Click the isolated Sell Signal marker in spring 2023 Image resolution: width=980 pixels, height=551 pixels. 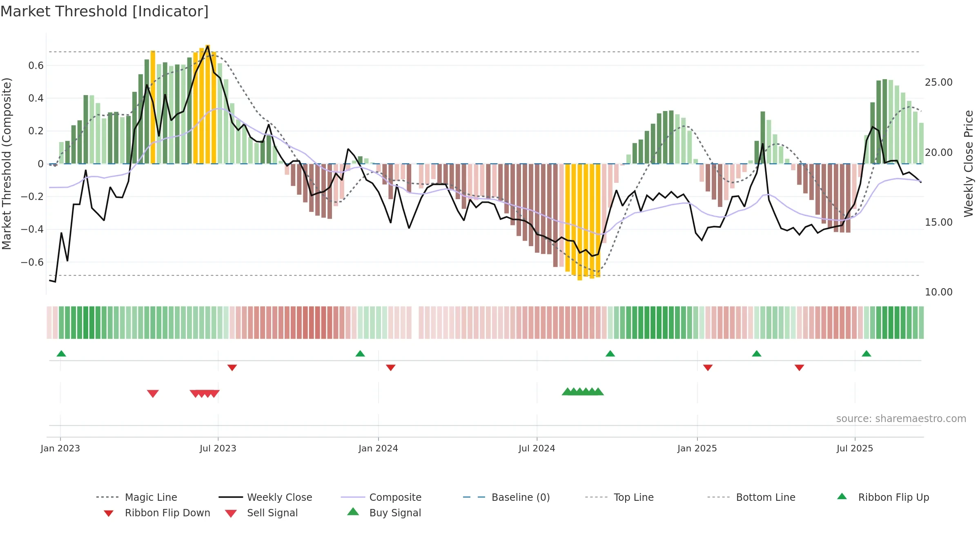(x=153, y=393)
